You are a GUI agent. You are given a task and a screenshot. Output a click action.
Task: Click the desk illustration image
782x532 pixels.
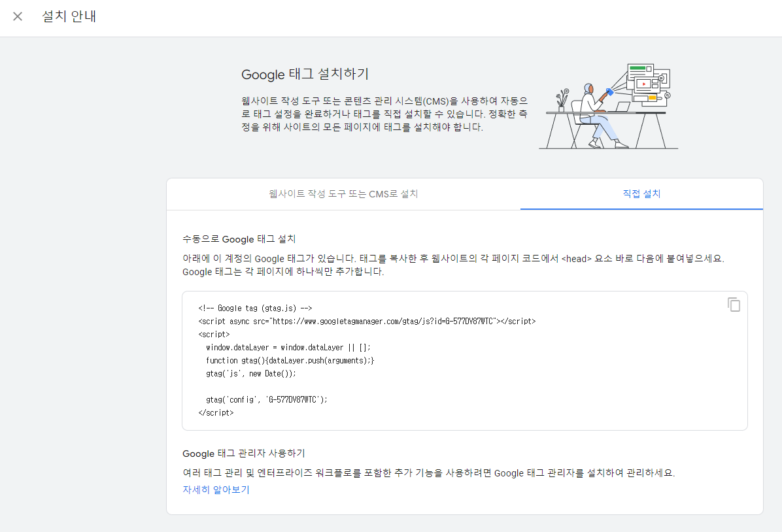tap(608, 106)
